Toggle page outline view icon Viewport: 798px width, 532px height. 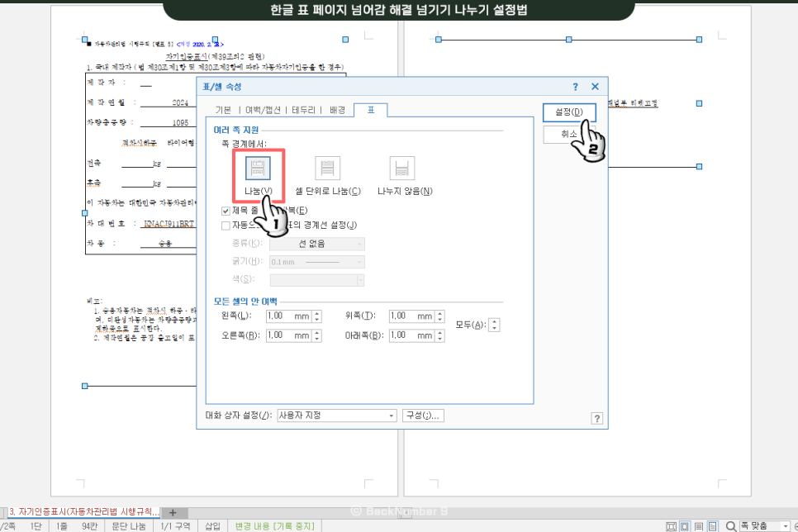click(x=685, y=526)
